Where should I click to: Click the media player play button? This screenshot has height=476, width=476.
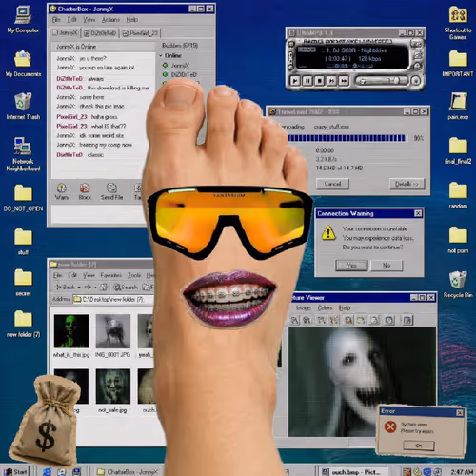(x=295, y=81)
